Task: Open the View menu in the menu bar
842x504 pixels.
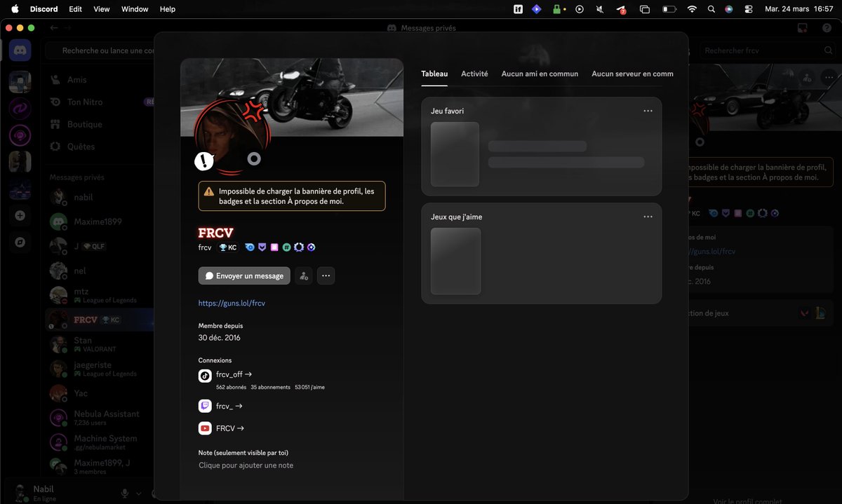Action: tap(102, 9)
